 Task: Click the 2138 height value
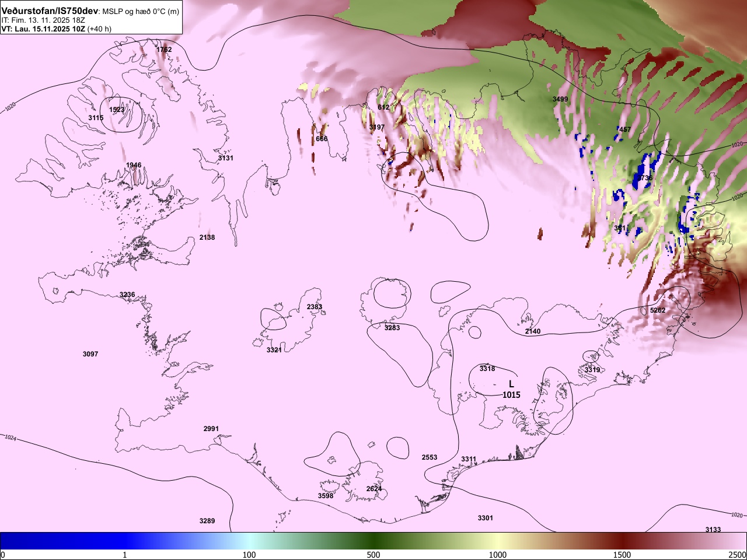[207, 237]
